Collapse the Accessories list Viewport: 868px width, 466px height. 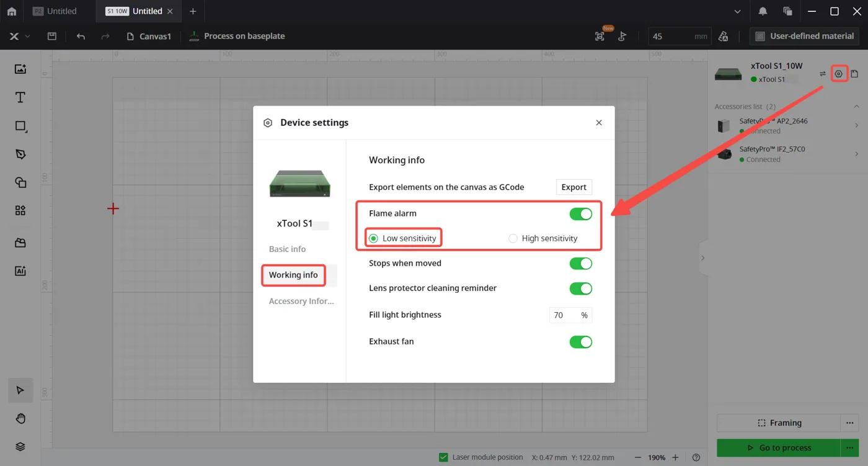(x=857, y=107)
